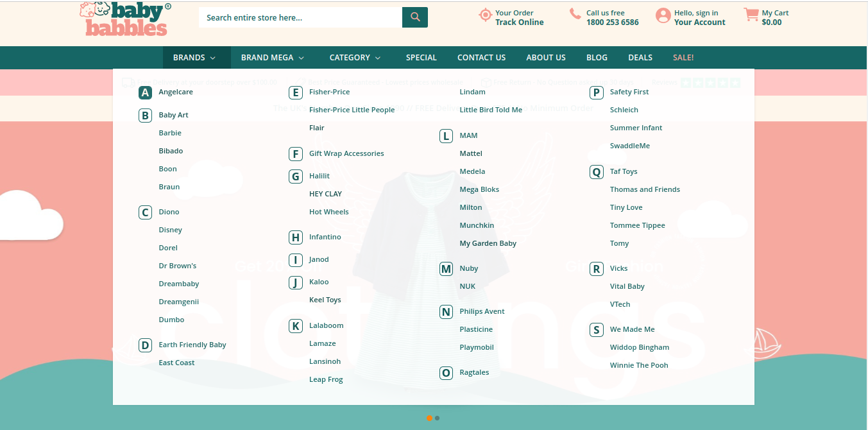
Task: Select the first orange slider dot
Action: click(x=429, y=418)
